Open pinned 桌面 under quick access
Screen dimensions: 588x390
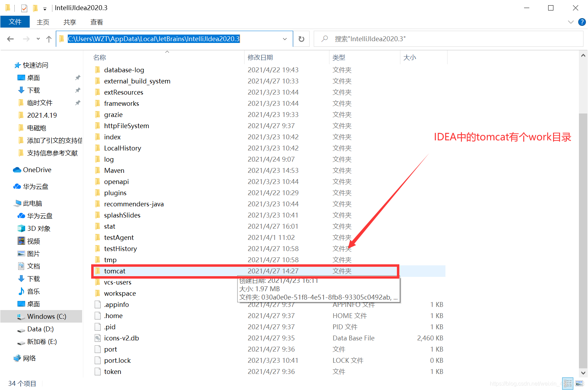(34, 78)
